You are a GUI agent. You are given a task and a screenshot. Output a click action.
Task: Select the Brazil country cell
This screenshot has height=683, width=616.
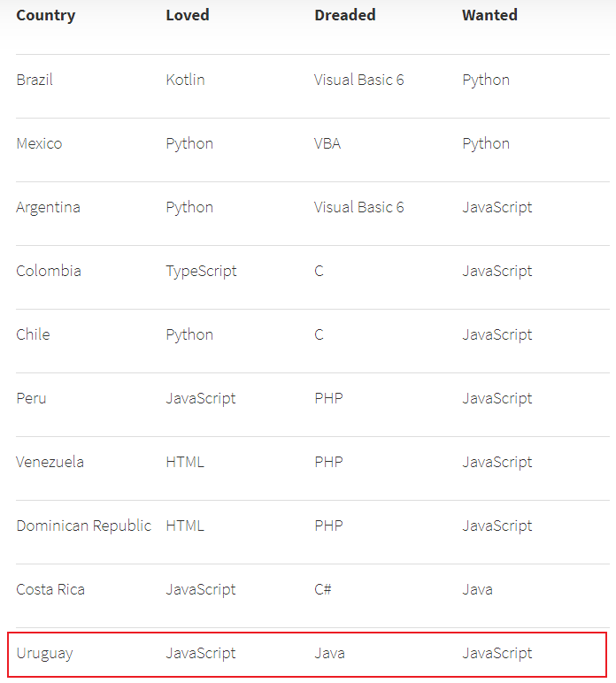click(35, 80)
